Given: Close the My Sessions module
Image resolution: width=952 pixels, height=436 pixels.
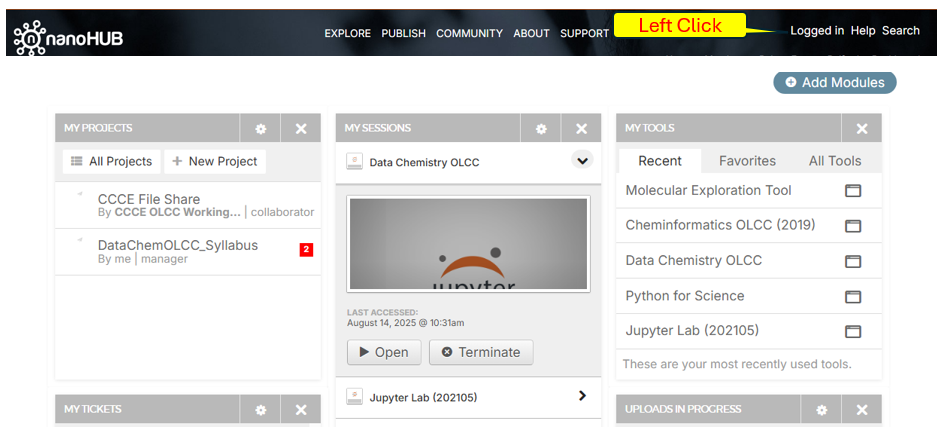Looking at the screenshot, I should (x=582, y=129).
